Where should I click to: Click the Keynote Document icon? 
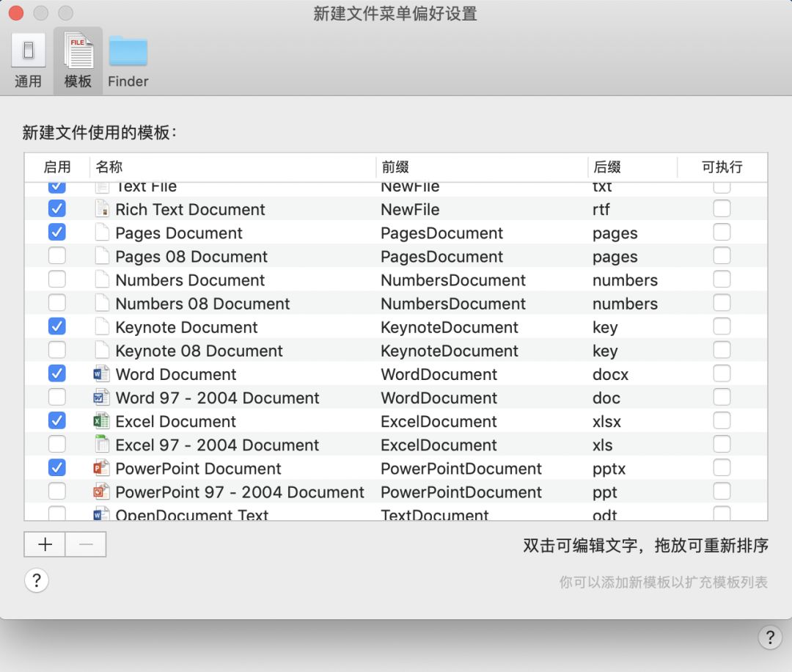(x=103, y=326)
